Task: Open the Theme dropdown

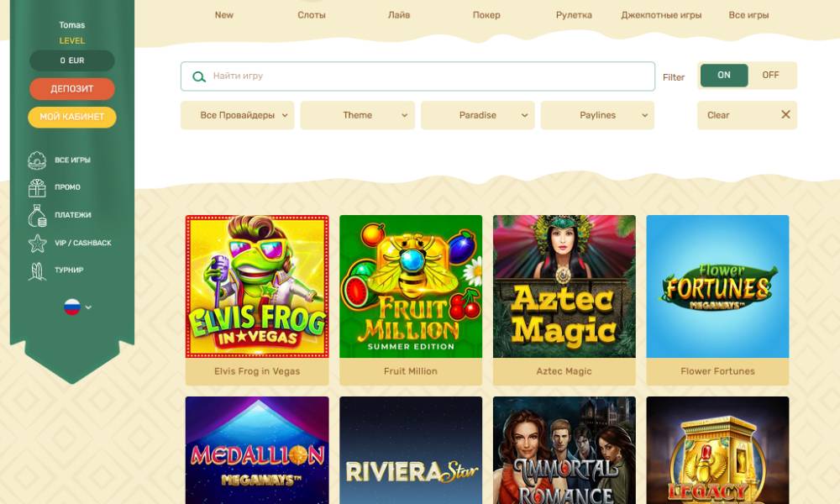Action: [x=357, y=115]
